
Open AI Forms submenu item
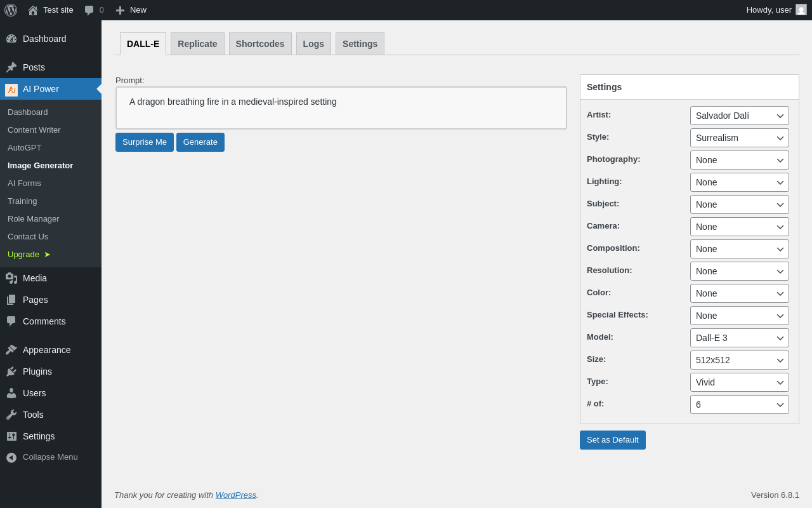point(51,184)
